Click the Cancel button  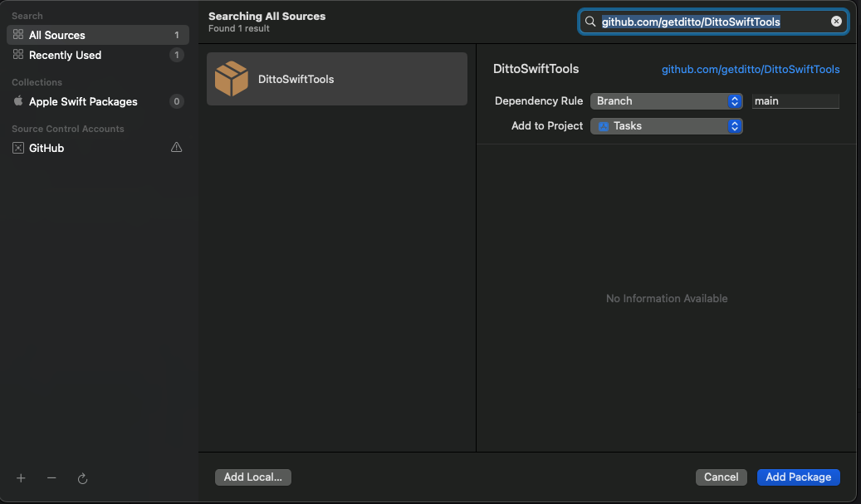click(721, 477)
